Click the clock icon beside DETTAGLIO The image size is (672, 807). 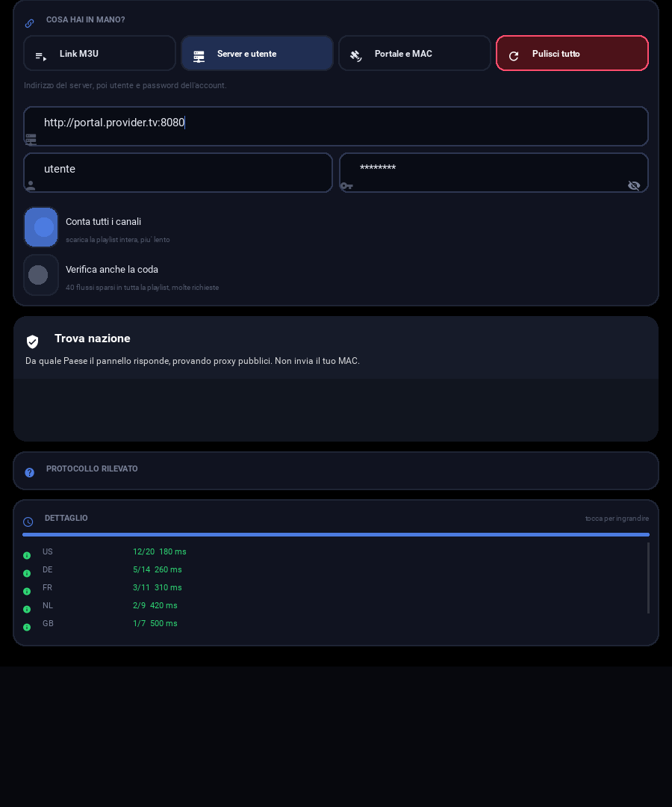(28, 522)
